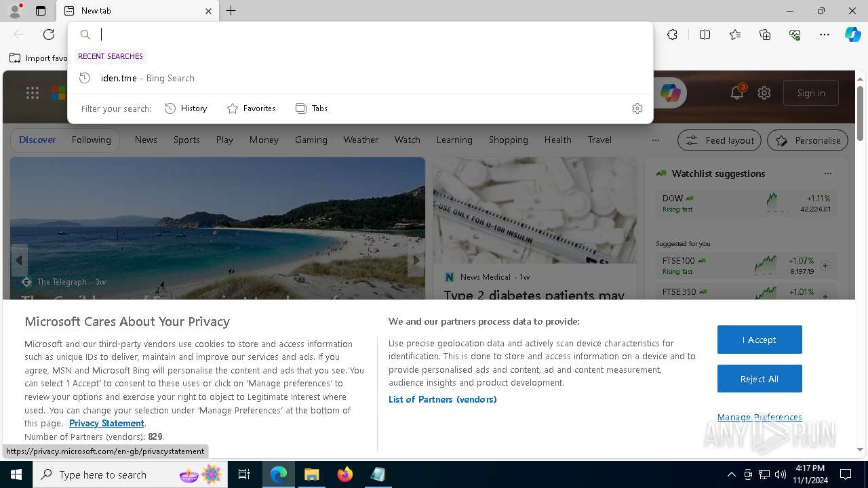Viewport: 868px width, 488px height.
Task: Open the Travel category
Action: pyautogui.click(x=599, y=140)
